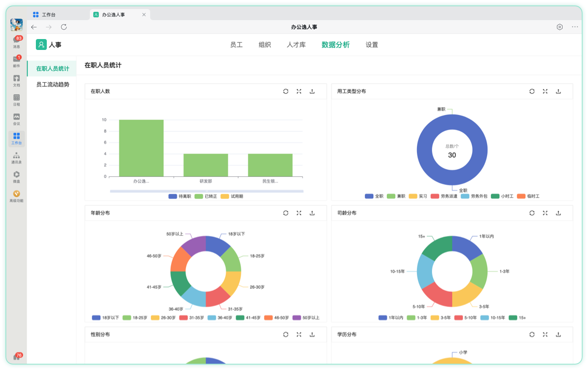The image size is (588, 370).
Task: Toggle 全职 legend in 用工类型分布
Action: click(374, 196)
